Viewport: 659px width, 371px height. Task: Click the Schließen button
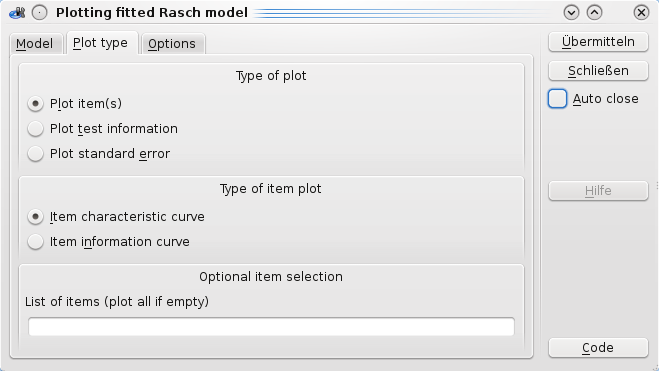(598, 71)
